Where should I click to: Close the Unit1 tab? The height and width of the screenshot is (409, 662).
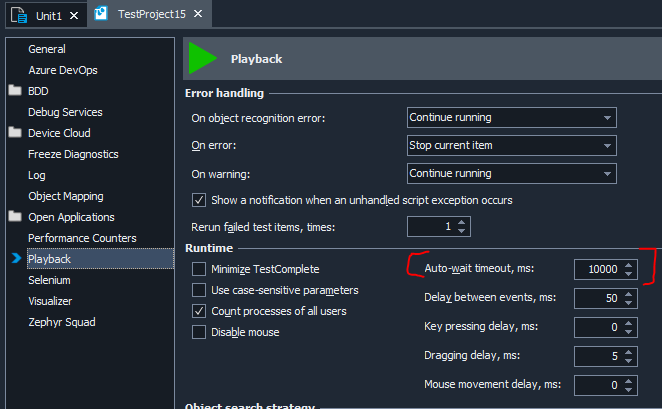[76, 15]
